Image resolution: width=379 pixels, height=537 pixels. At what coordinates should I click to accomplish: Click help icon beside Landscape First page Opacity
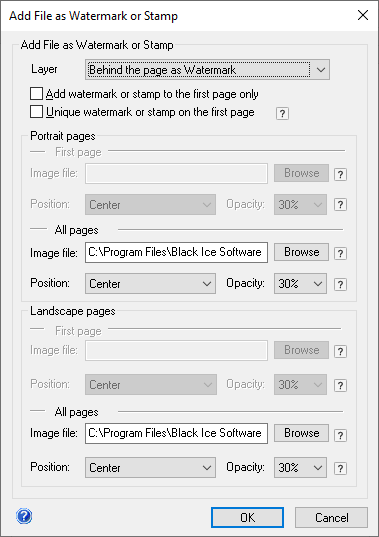340,385
